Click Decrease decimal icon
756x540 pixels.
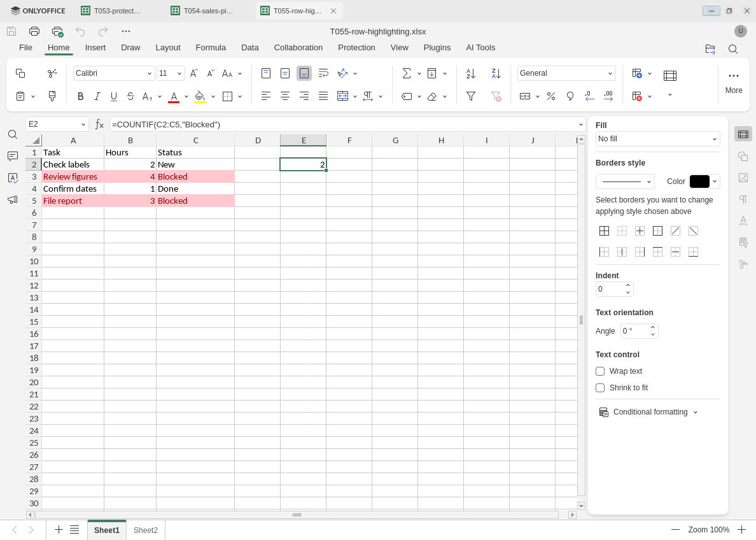pos(589,97)
